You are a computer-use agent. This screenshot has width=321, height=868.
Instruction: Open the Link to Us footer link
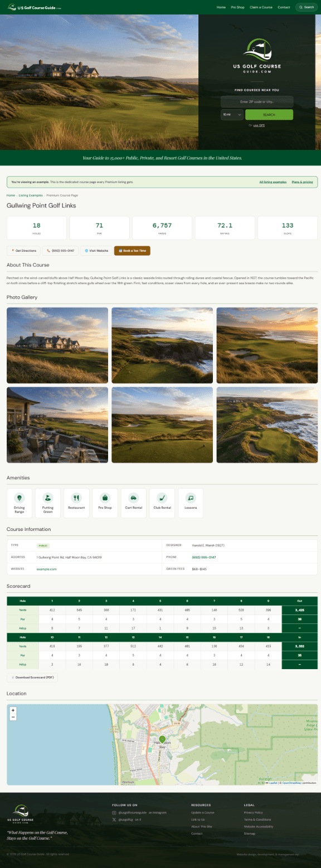click(x=198, y=820)
